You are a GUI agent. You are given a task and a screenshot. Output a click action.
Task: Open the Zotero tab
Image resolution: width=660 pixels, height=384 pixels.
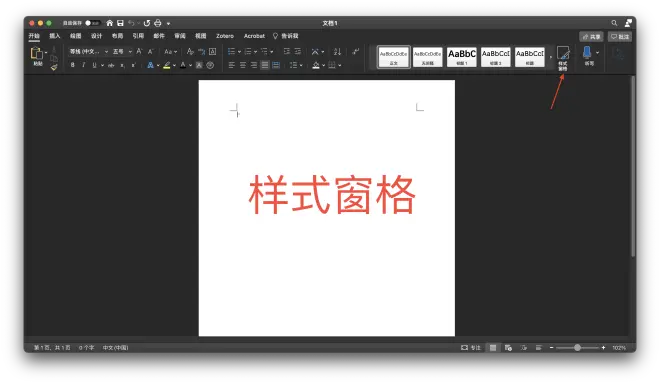(x=225, y=36)
